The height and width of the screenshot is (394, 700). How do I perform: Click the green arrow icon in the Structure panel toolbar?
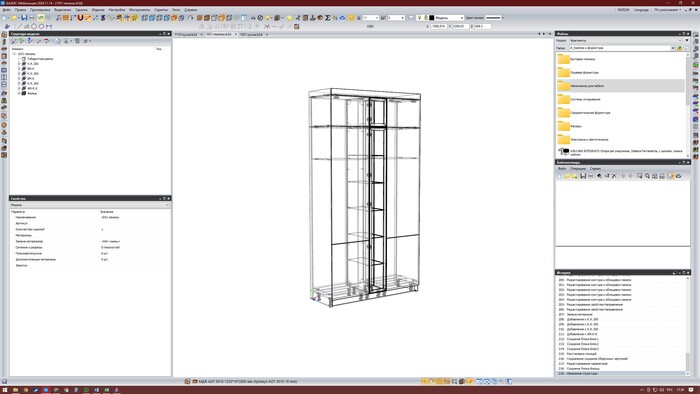point(21,41)
